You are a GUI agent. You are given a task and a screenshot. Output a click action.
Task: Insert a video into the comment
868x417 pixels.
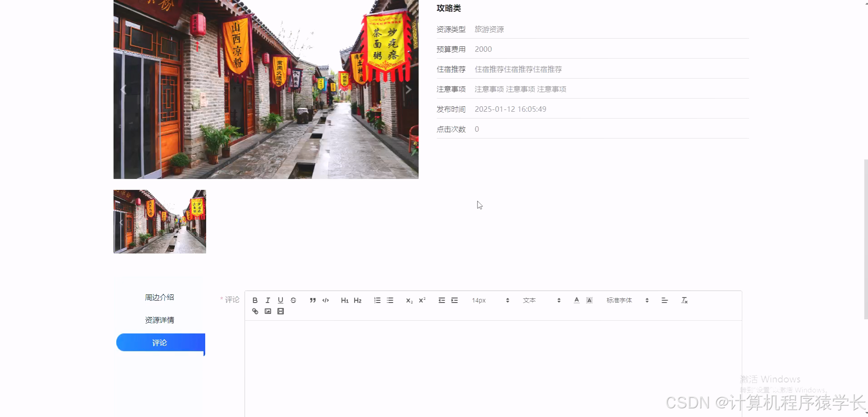(x=281, y=311)
